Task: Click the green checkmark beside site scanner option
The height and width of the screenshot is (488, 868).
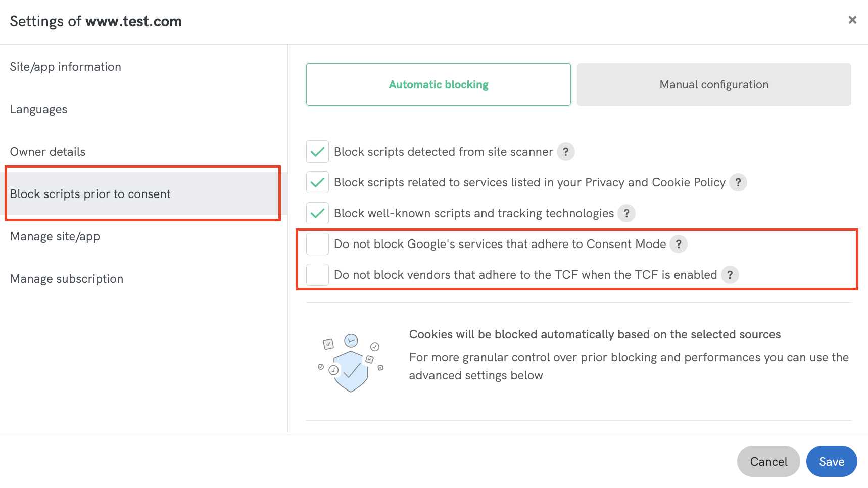Action: tap(317, 152)
